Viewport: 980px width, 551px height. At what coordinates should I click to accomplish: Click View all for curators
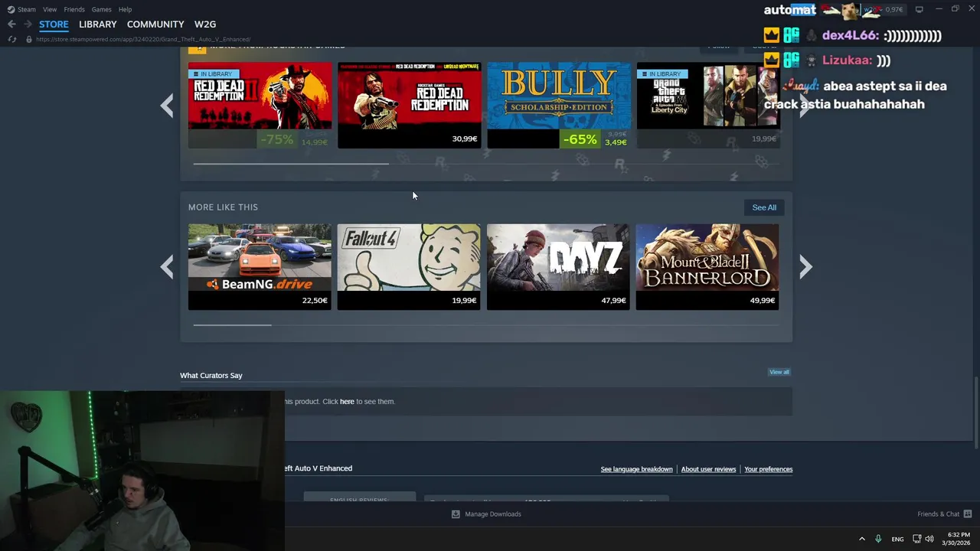(779, 372)
